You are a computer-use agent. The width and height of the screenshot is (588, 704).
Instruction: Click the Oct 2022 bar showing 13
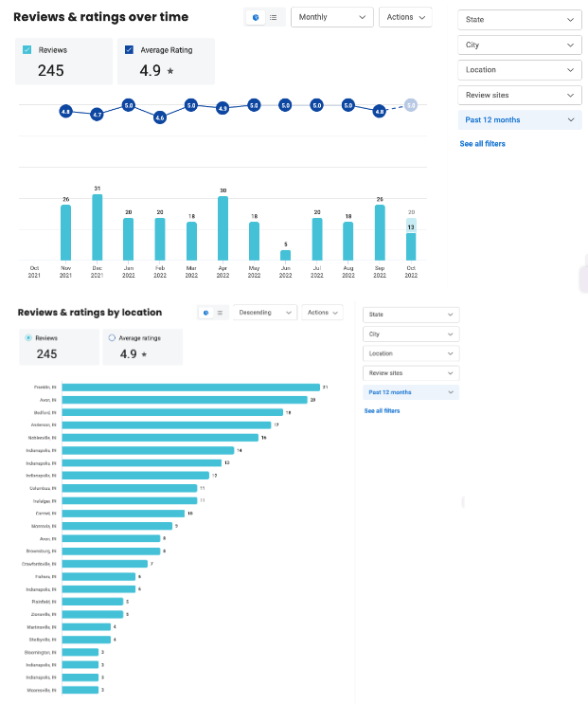click(411, 246)
